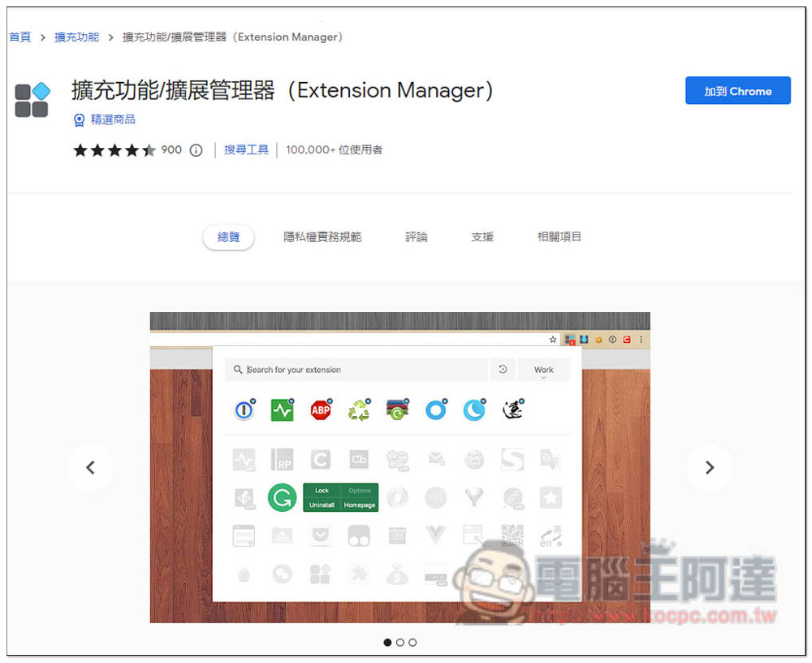
Task: Click the 加到 Chrome button
Action: click(x=737, y=91)
